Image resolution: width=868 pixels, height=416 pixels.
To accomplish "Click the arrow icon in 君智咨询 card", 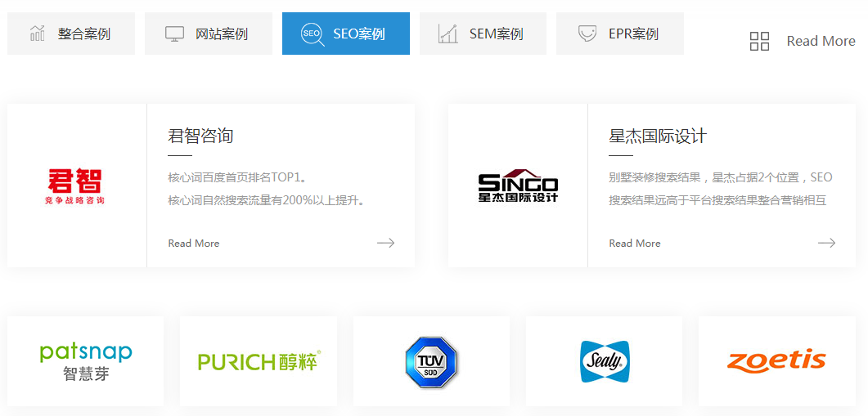I will point(385,243).
